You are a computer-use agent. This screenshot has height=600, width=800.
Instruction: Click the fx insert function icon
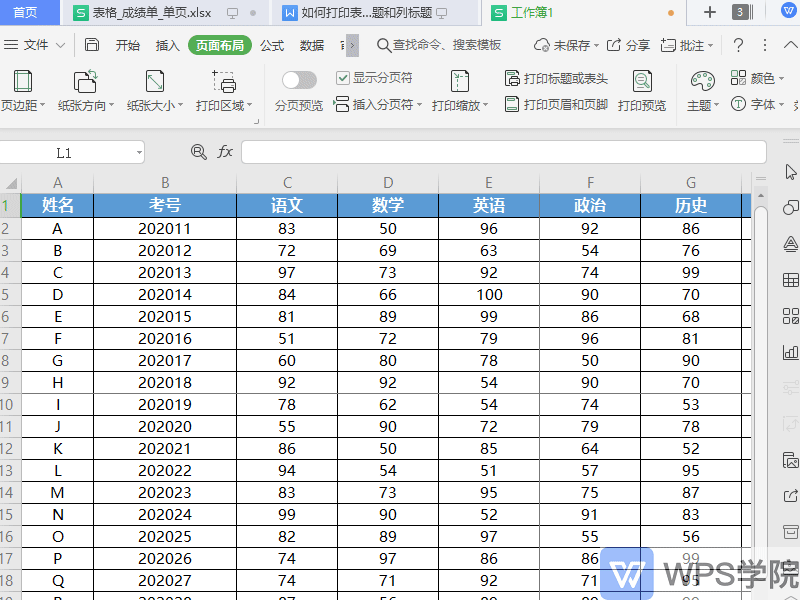225,152
